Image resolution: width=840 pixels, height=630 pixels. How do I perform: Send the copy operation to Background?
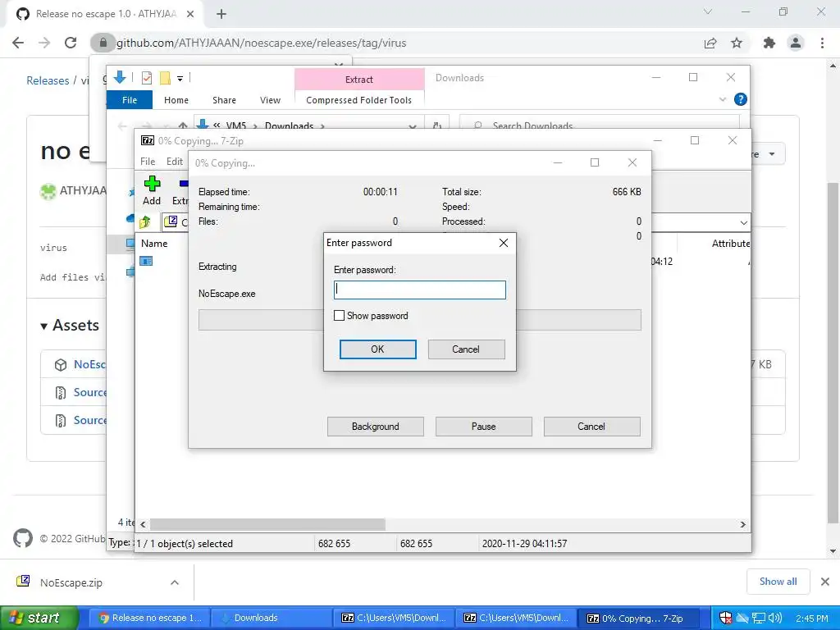pos(376,427)
